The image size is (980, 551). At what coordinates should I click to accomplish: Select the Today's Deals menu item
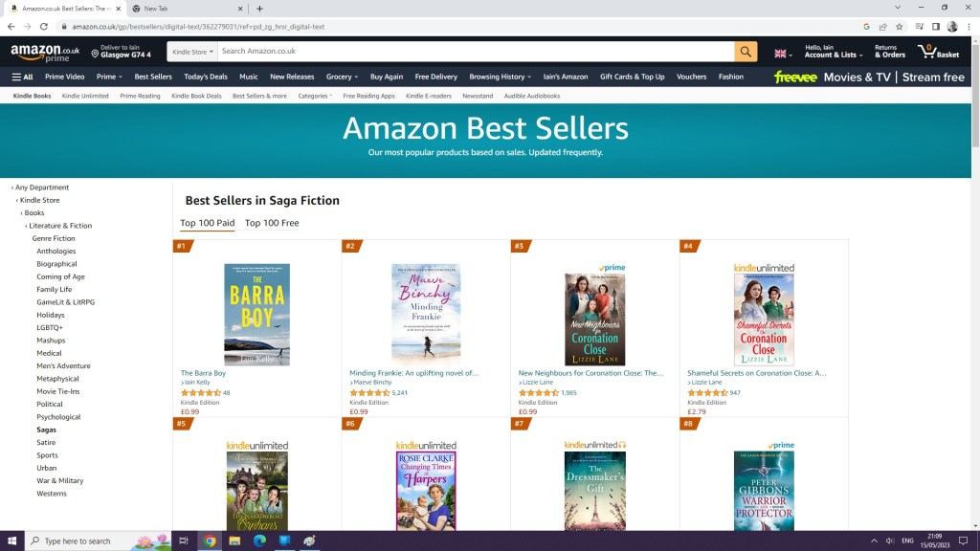tap(206, 77)
